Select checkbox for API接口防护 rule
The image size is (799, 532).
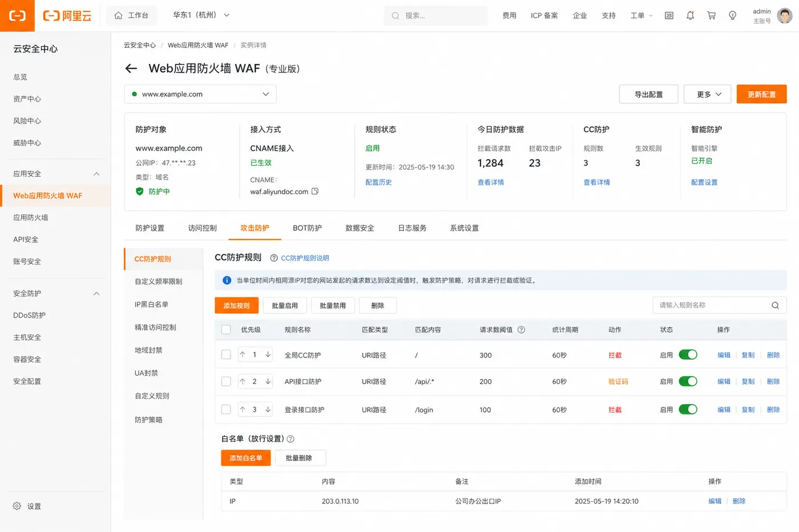226,381
